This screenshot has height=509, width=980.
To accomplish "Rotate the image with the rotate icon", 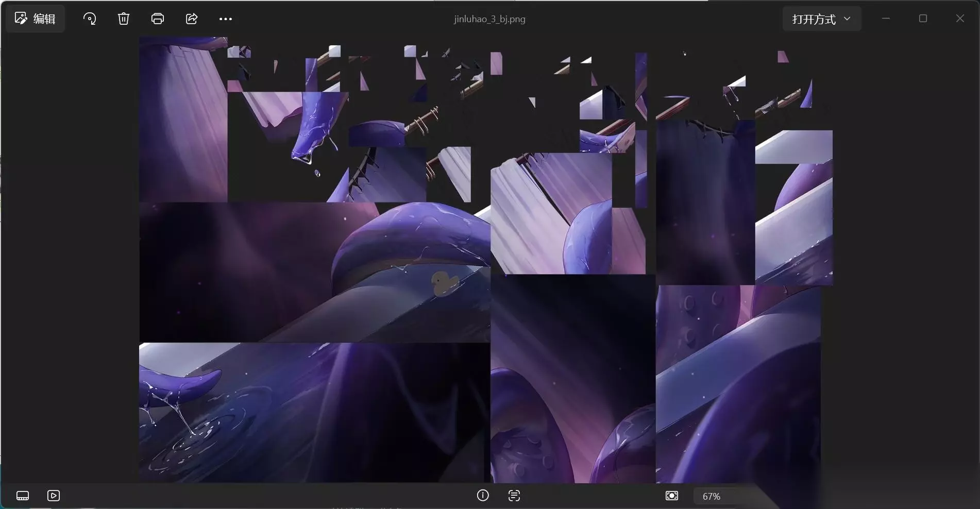I will (x=90, y=19).
